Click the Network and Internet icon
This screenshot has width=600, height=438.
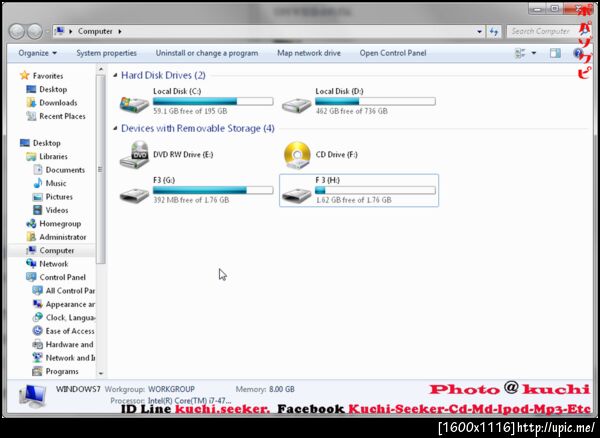[x=38, y=358]
